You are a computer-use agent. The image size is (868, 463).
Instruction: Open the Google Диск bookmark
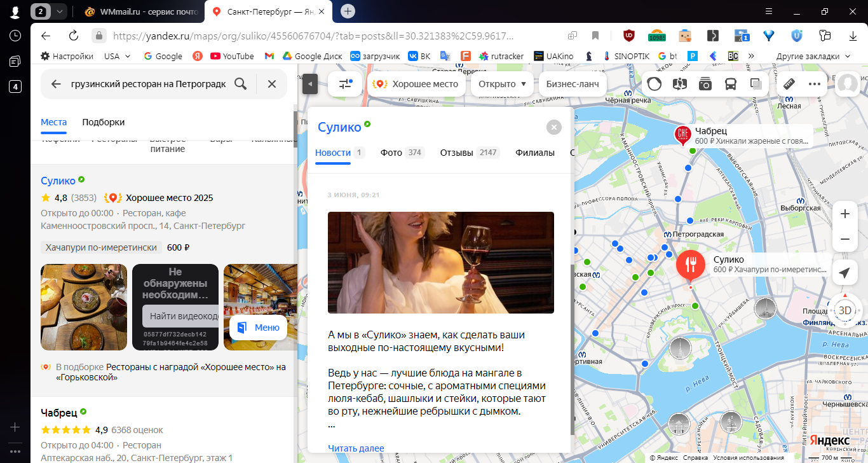point(312,56)
